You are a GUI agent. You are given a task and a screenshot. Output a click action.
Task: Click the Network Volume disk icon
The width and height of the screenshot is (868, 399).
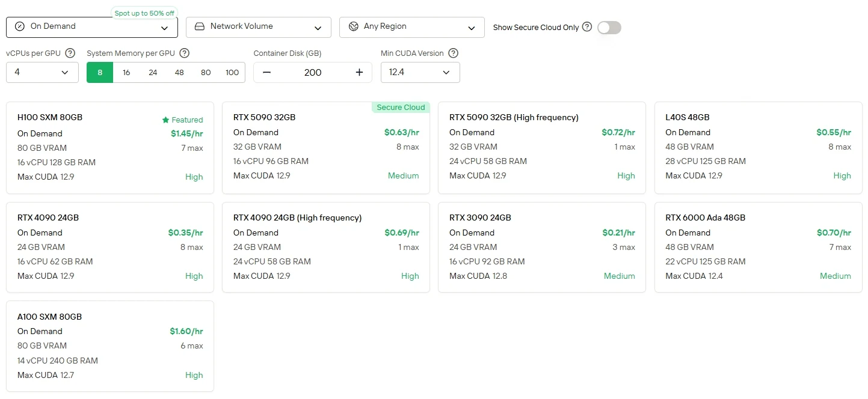tap(200, 26)
